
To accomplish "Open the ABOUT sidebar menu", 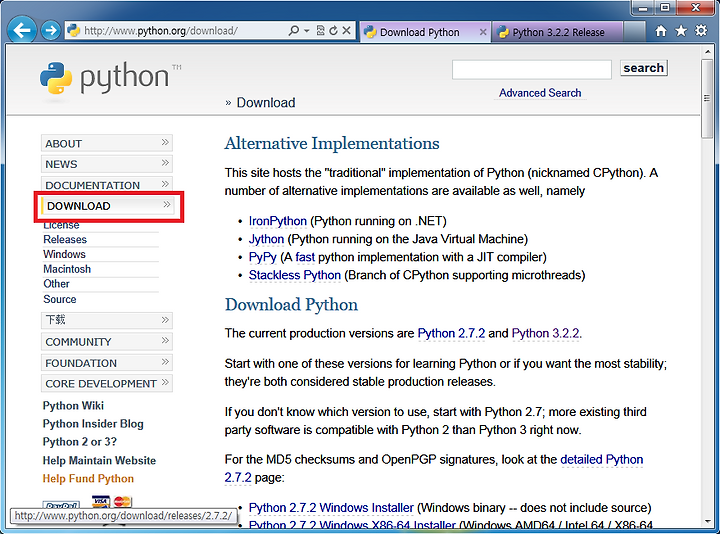I will [x=107, y=143].
